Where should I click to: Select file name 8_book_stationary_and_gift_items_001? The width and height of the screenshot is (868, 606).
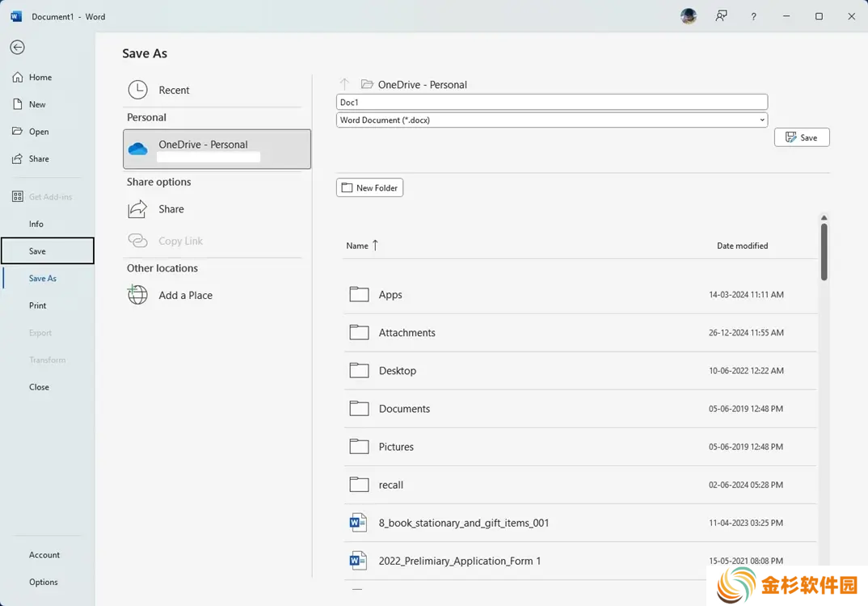point(464,523)
